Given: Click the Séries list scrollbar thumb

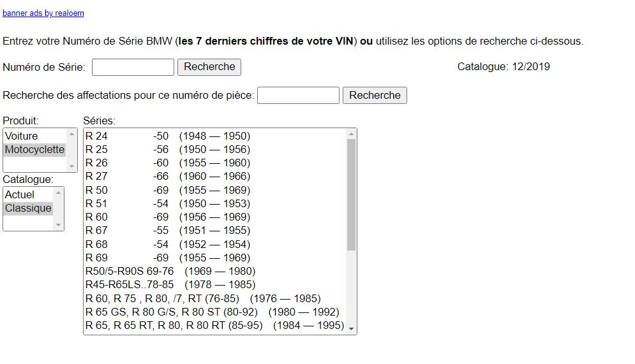Looking at the screenshot, I should [351, 194].
